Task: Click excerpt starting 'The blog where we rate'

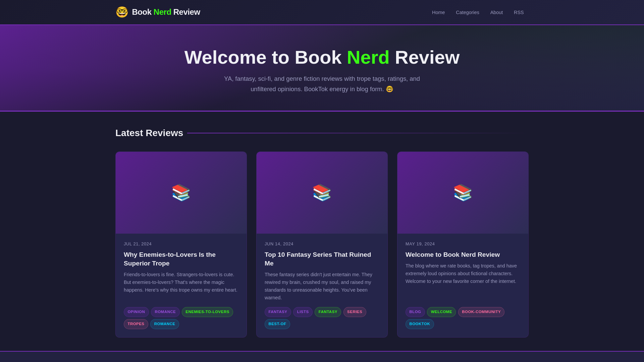Action: pos(461,274)
